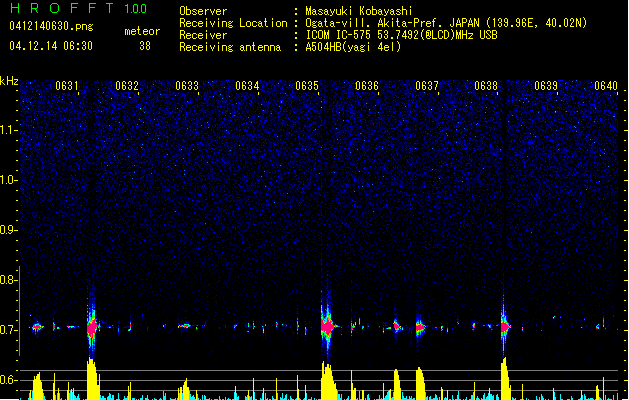Click the 0639 time marker
This screenshot has width=629, height=400.
pos(546,86)
